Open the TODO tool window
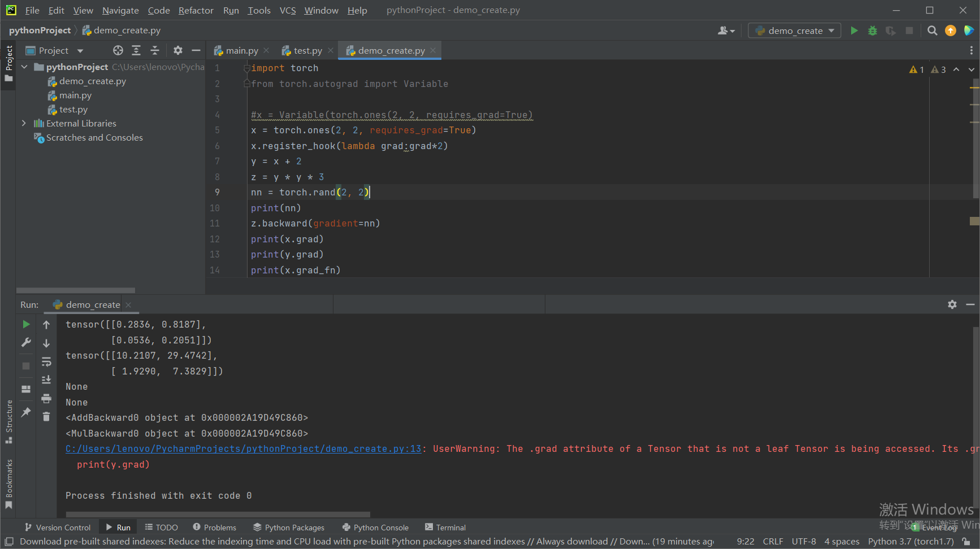The height and width of the screenshot is (549, 980). (161, 528)
